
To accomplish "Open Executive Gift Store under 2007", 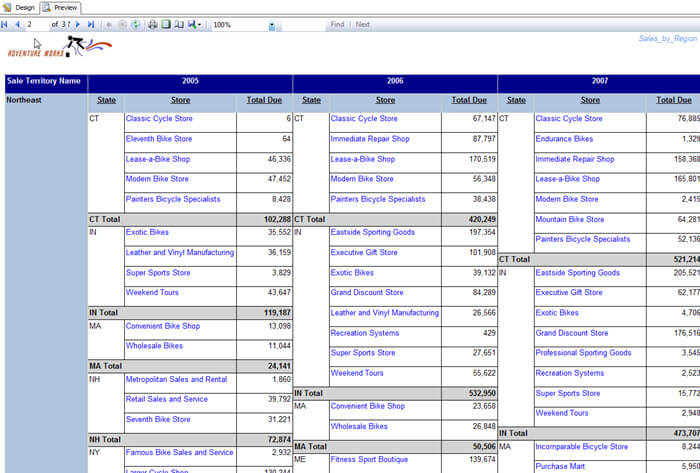I will 569,292.
